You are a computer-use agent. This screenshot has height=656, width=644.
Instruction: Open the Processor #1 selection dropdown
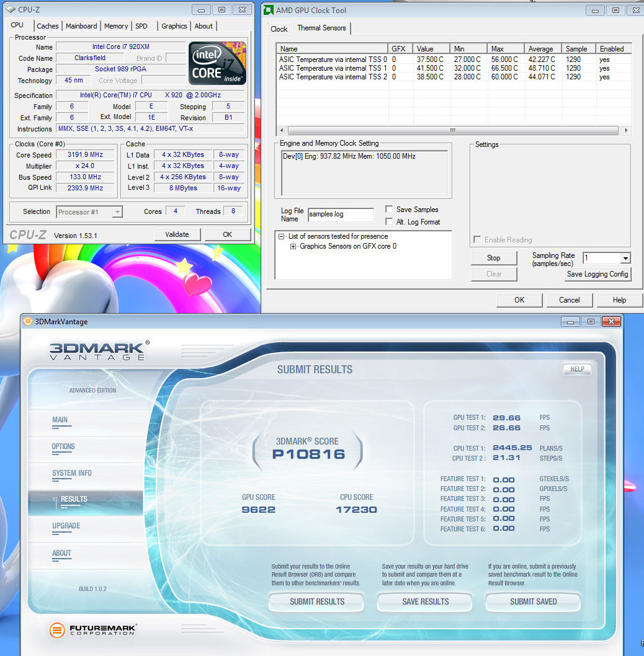(x=118, y=212)
